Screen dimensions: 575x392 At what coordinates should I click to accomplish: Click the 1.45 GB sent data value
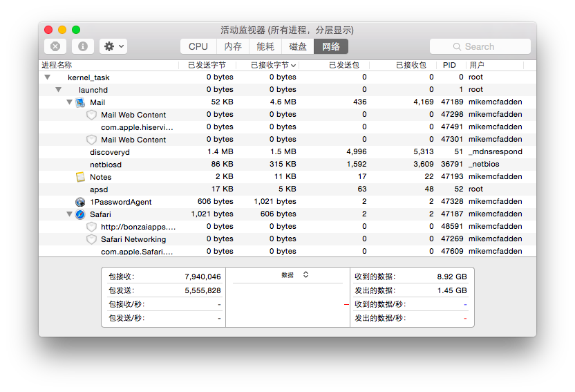click(452, 291)
